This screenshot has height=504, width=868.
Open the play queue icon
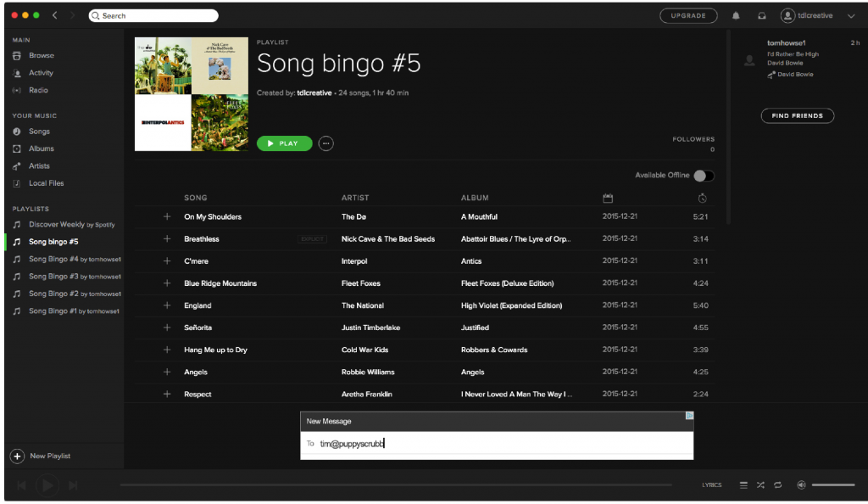coord(743,484)
